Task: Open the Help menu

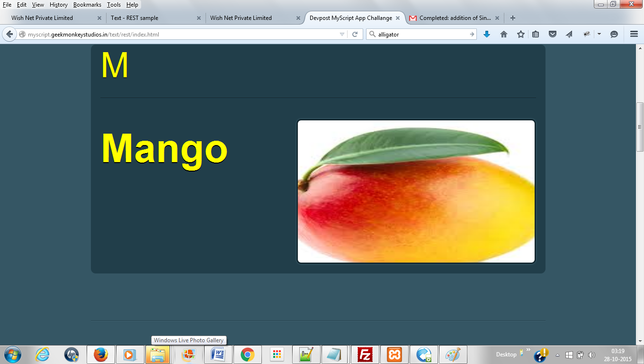Action: (x=133, y=5)
